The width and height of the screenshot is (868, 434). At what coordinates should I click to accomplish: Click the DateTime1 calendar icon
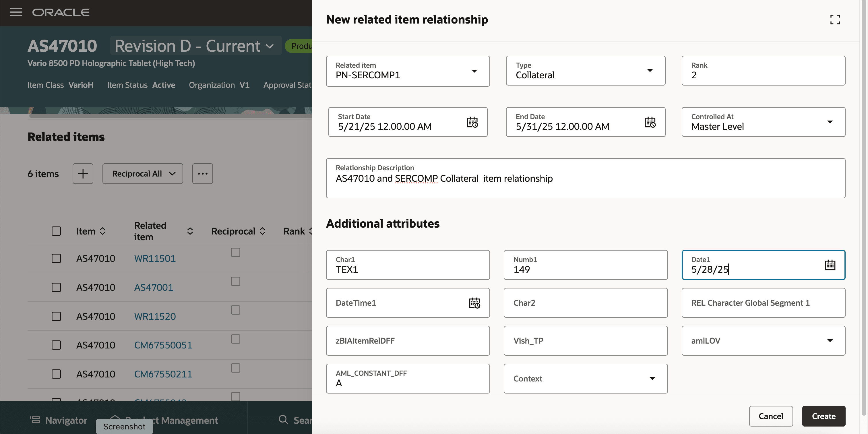[474, 303]
